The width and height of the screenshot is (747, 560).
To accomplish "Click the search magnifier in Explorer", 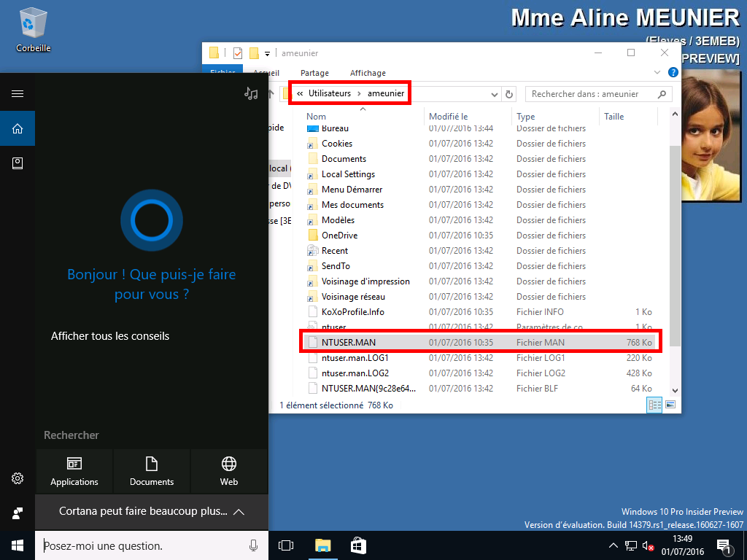I will 662,94.
